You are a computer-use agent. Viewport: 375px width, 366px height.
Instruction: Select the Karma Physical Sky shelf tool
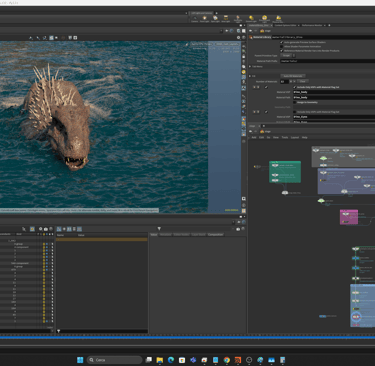coord(278,19)
